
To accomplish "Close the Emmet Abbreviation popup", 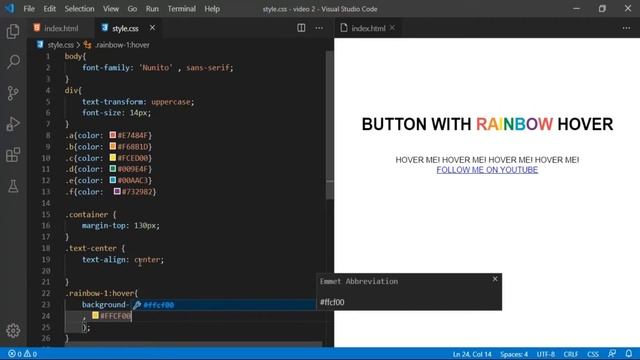I will [495, 279].
